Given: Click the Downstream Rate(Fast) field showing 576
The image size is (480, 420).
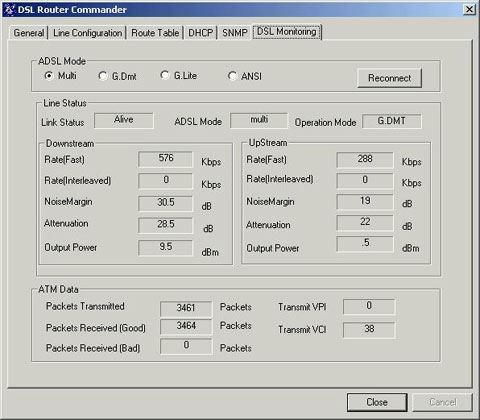Looking at the screenshot, I should tap(166, 159).
